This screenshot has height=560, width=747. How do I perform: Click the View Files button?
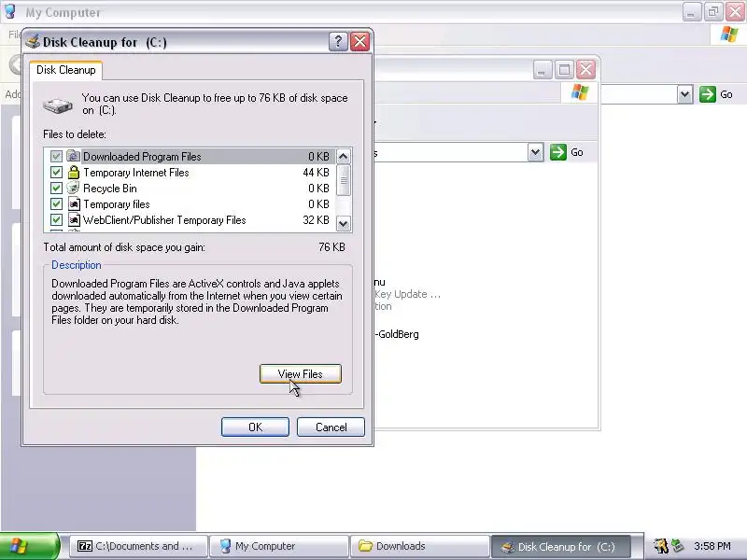click(x=300, y=374)
